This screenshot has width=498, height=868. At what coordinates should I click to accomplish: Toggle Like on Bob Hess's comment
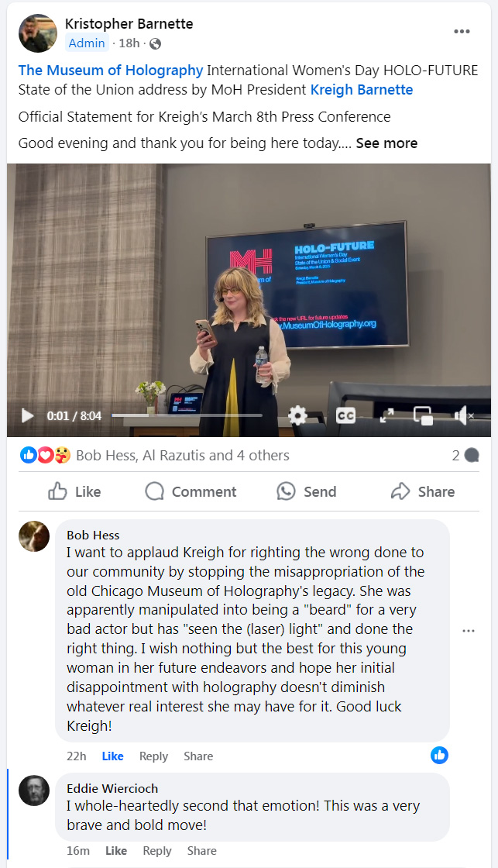pyautogui.click(x=112, y=756)
